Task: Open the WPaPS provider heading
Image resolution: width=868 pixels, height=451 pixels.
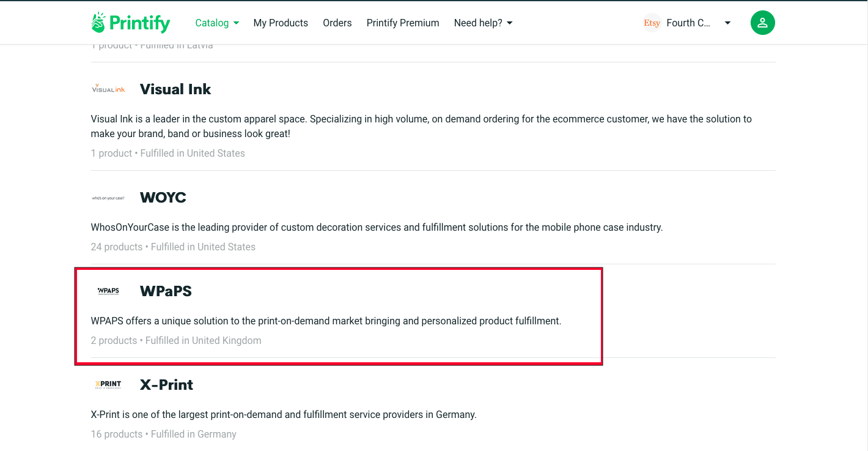Action: pos(166,291)
